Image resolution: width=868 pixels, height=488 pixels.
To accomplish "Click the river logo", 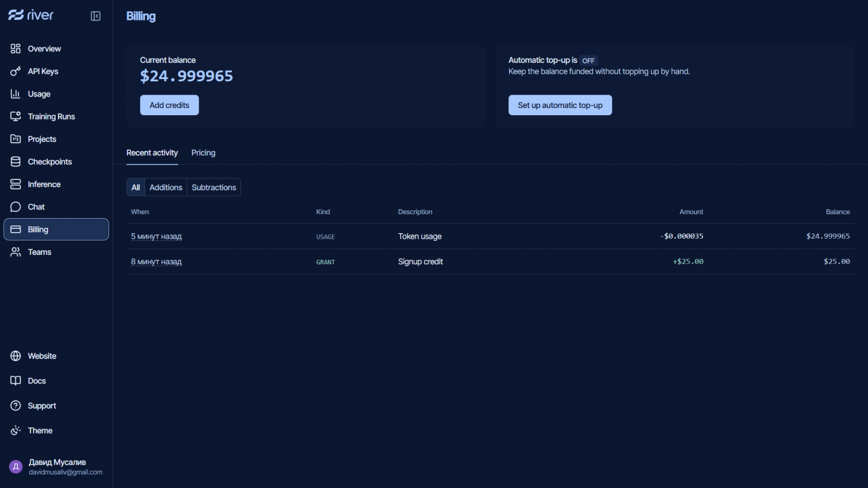I will 31,15.
